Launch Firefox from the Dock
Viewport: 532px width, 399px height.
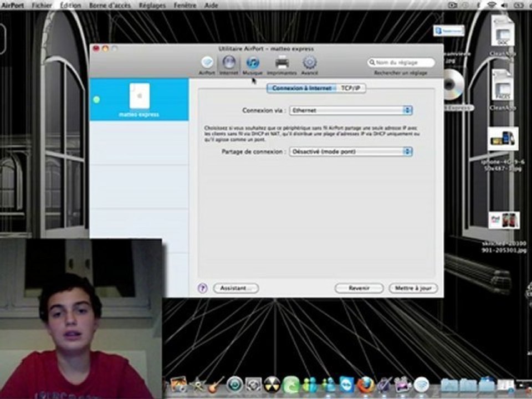[x=365, y=385]
